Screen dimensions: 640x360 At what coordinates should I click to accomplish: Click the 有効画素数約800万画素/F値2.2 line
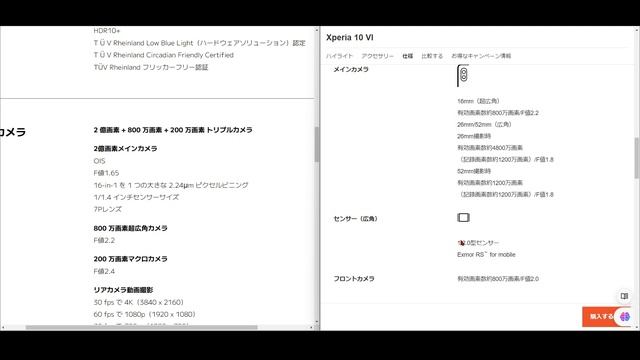(498, 113)
